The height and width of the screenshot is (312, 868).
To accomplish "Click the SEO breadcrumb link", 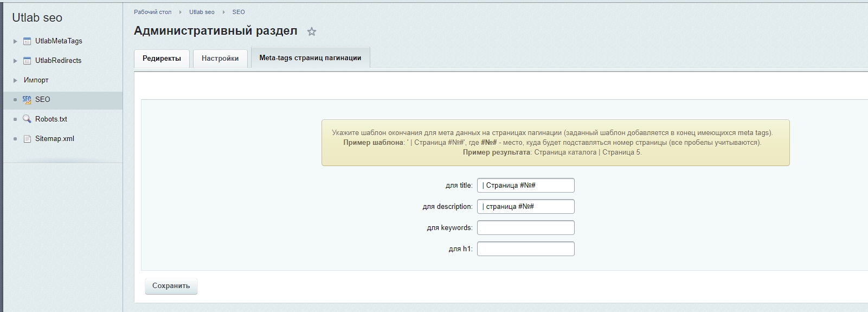I will point(239,12).
